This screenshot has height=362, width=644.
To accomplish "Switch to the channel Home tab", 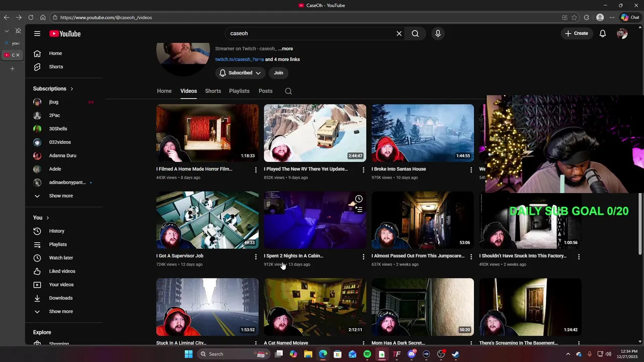I will [x=164, y=91].
